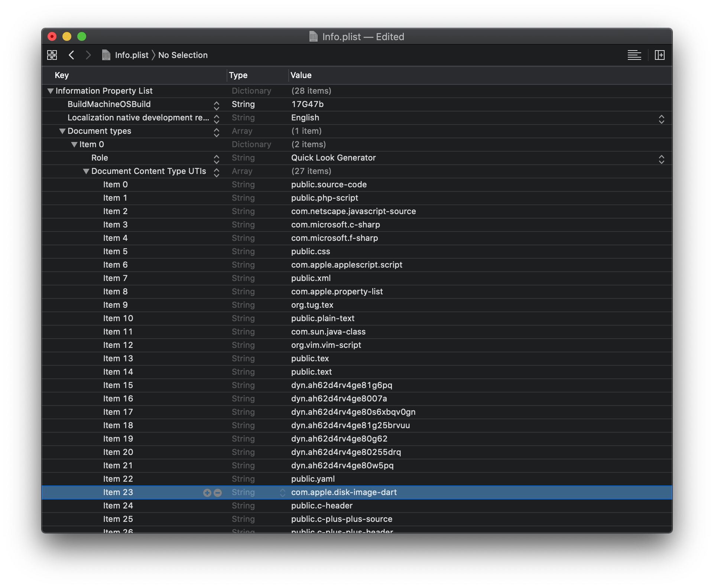
Task: Click the forward navigation arrow
Action: coord(88,55)
